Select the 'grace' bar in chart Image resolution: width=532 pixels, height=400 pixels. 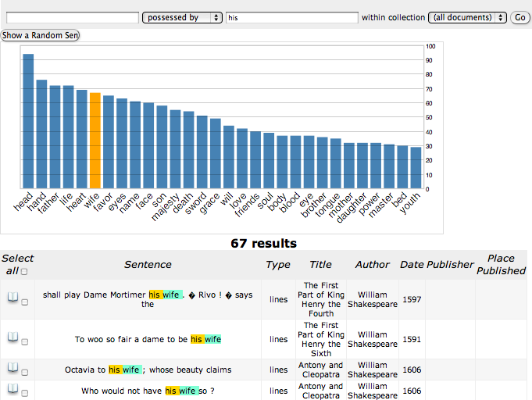[x=216, y=153]
